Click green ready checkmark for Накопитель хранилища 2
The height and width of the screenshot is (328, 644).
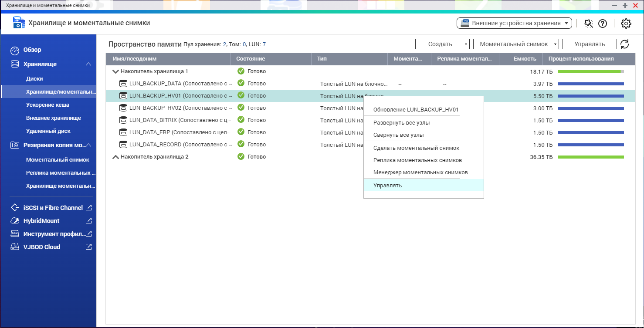point(241,156)
